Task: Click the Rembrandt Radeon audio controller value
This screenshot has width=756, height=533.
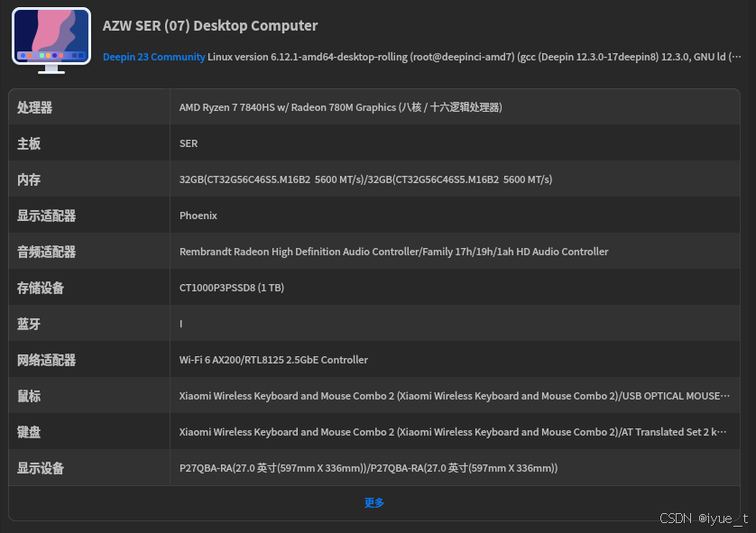Action: [394, 252]
